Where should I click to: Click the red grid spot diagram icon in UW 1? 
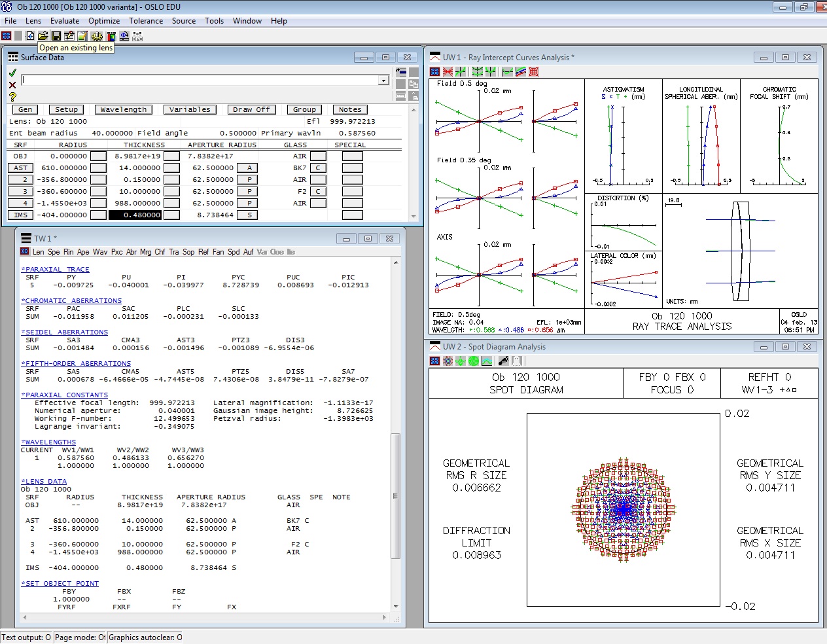pos(534,71)
